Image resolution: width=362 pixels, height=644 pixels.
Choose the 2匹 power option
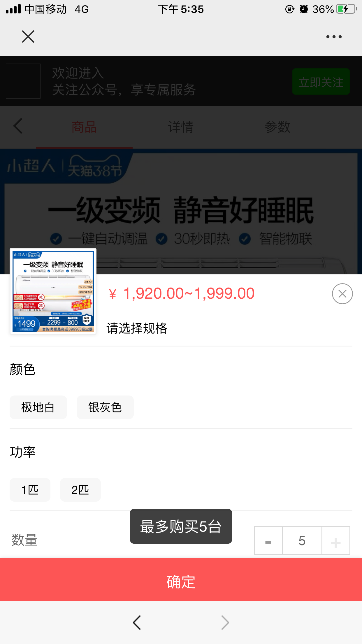(80, 490)
